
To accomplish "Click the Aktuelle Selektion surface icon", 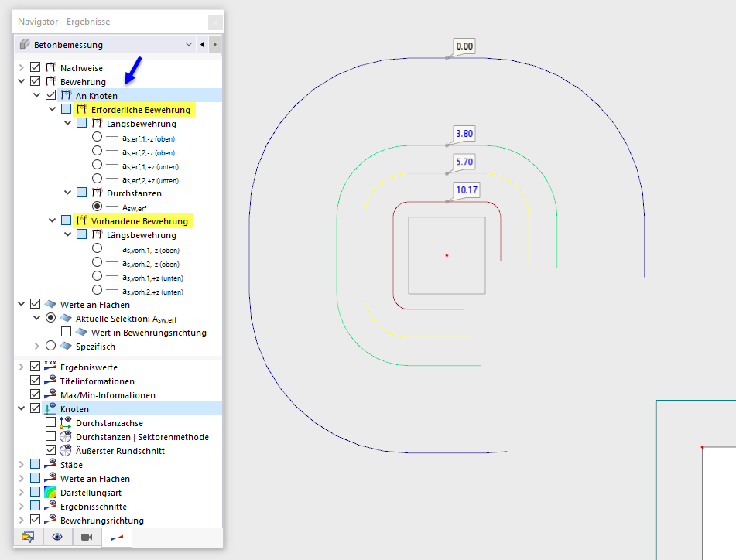I will [67, 318].
